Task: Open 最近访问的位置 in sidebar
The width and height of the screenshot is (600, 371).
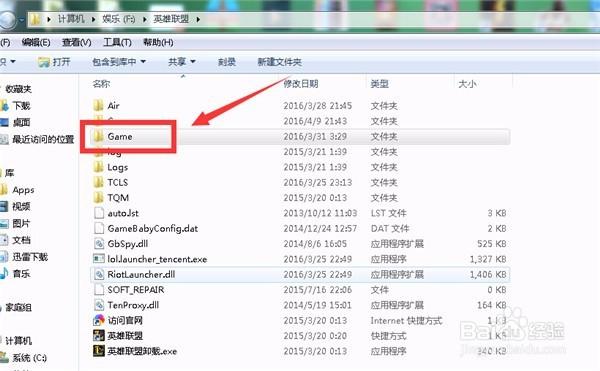Action: tap(43, 139)
